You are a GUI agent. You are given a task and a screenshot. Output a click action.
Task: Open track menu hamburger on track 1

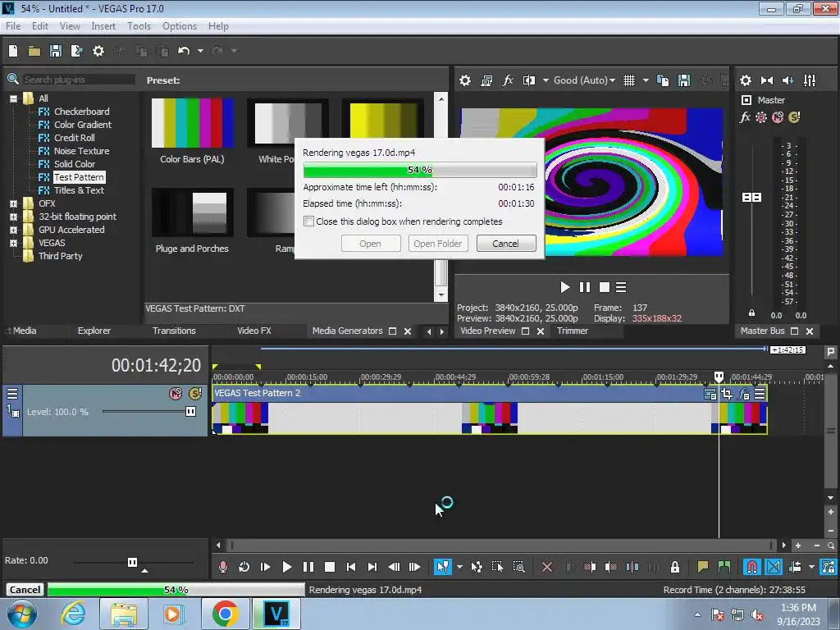click(11, 394)
